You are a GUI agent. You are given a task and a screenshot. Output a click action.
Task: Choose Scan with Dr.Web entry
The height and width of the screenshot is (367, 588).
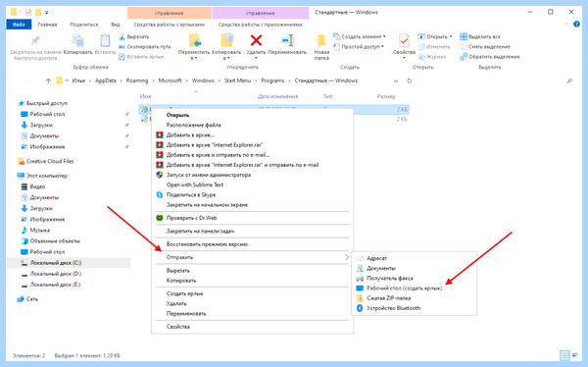(192, 218)
